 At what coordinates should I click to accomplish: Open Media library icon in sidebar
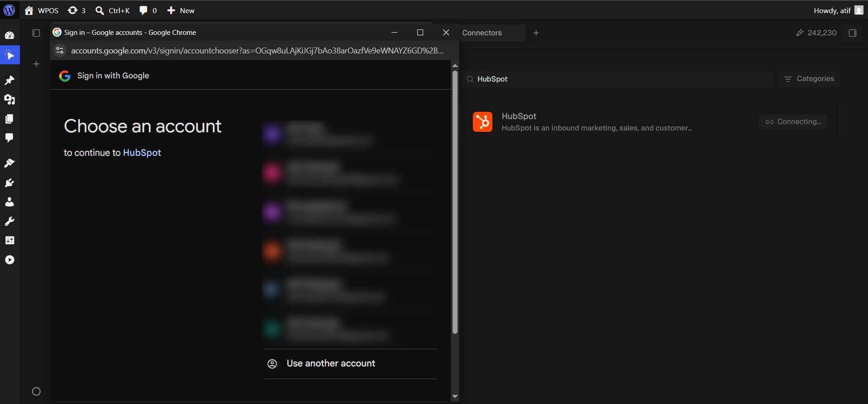(10, 99)
